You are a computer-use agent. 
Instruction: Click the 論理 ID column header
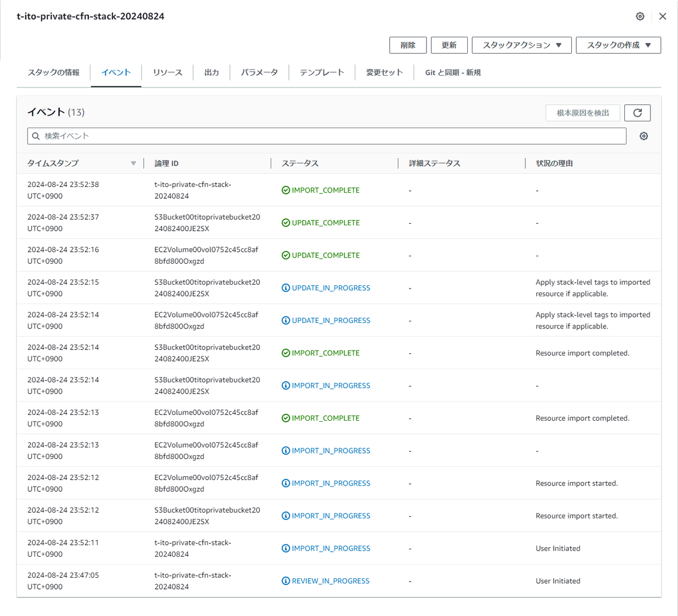click(x=167, y=163)
